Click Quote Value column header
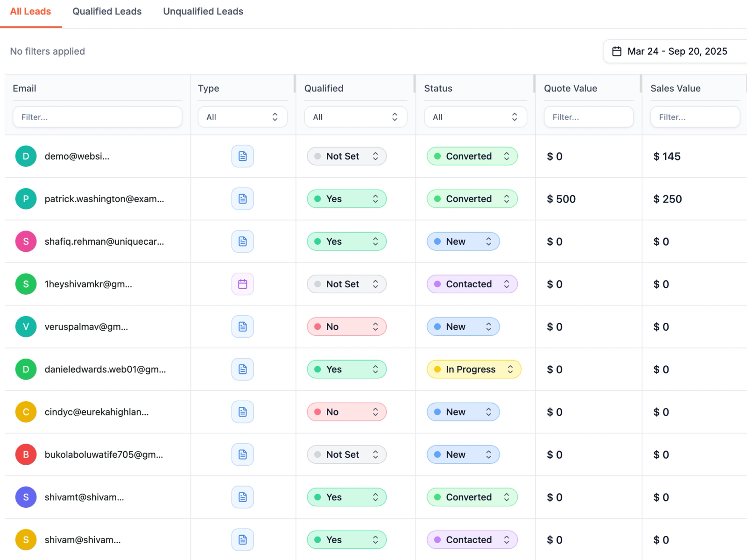The image size is (747, 560). (x=571, y=88)
